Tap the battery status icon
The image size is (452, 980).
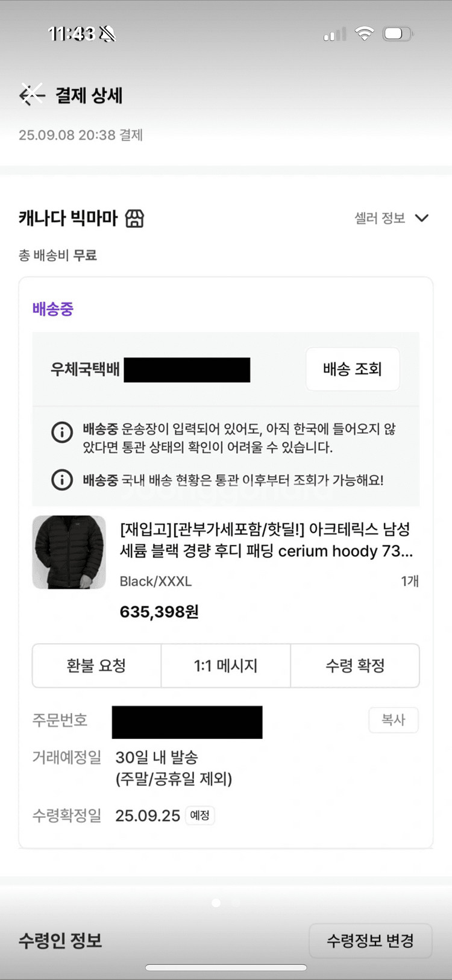tap(397, 34)
